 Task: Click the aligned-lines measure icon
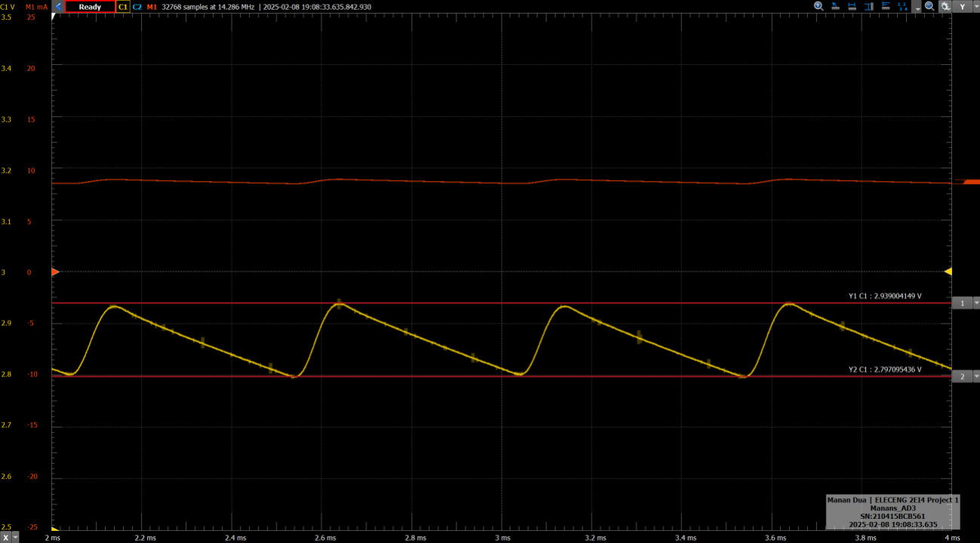coord(886,6)
